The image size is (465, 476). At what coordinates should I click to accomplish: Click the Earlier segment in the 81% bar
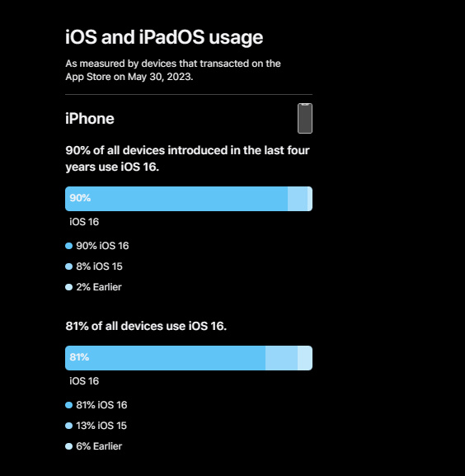point(305,358)
